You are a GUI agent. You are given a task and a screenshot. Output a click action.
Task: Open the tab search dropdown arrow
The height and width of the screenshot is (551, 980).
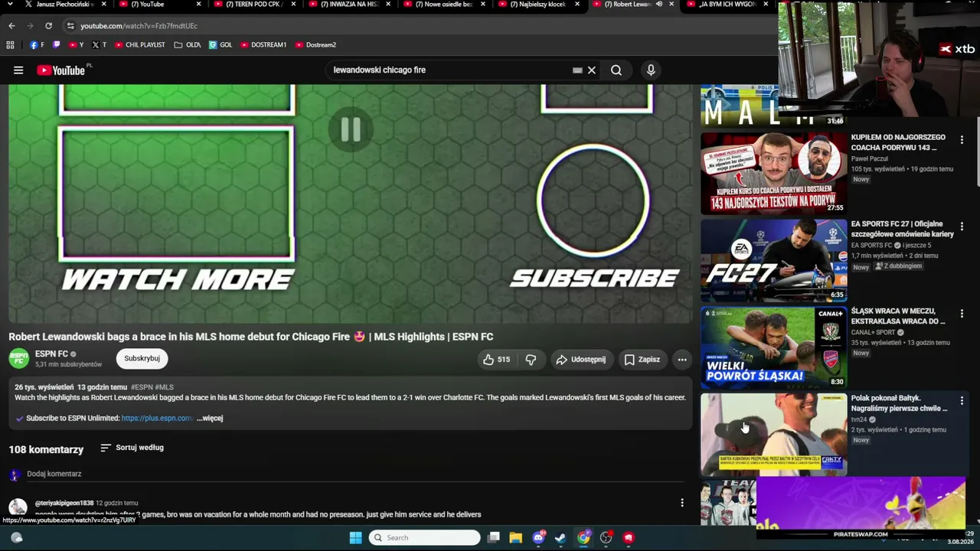tap(9, 5)
